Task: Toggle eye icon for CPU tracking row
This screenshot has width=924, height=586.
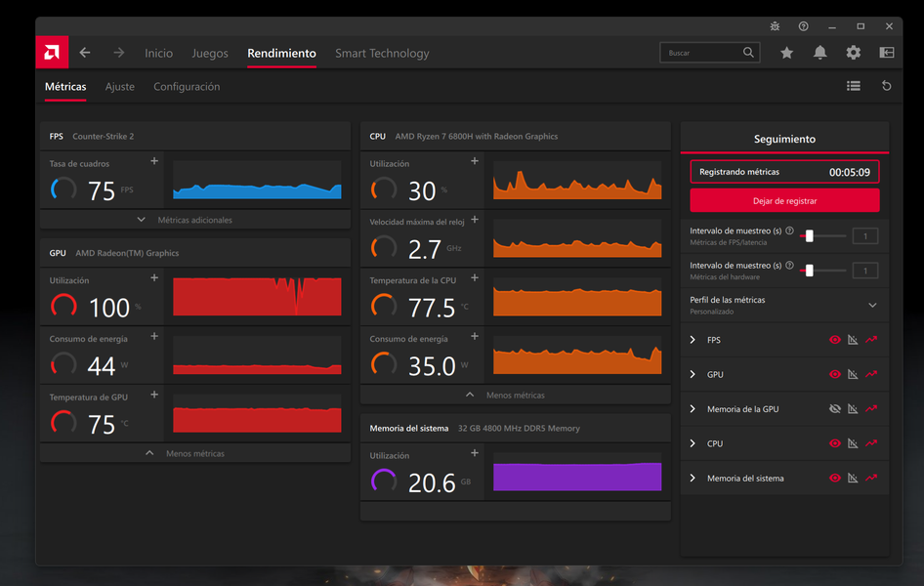Action: tap(835, 443)
